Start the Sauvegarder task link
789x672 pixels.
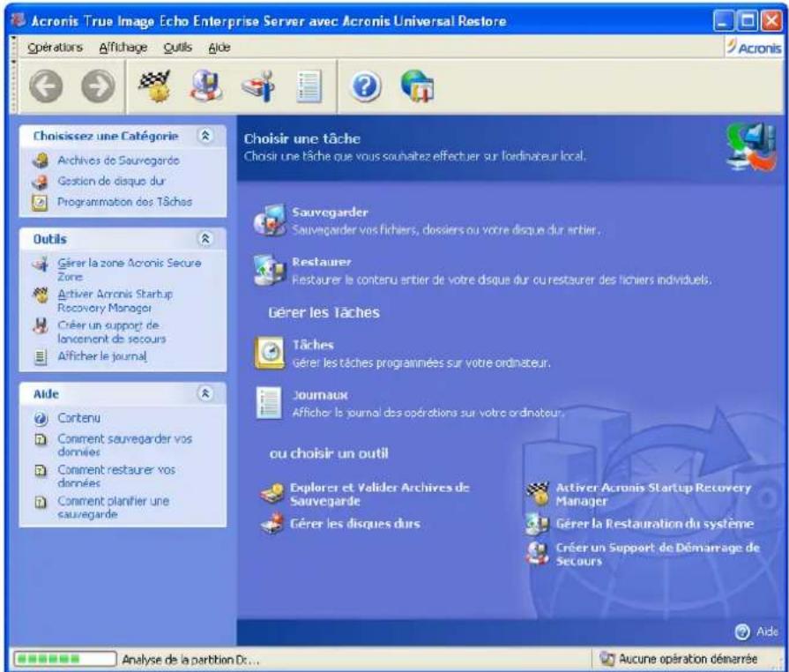(x=330, y=212)
